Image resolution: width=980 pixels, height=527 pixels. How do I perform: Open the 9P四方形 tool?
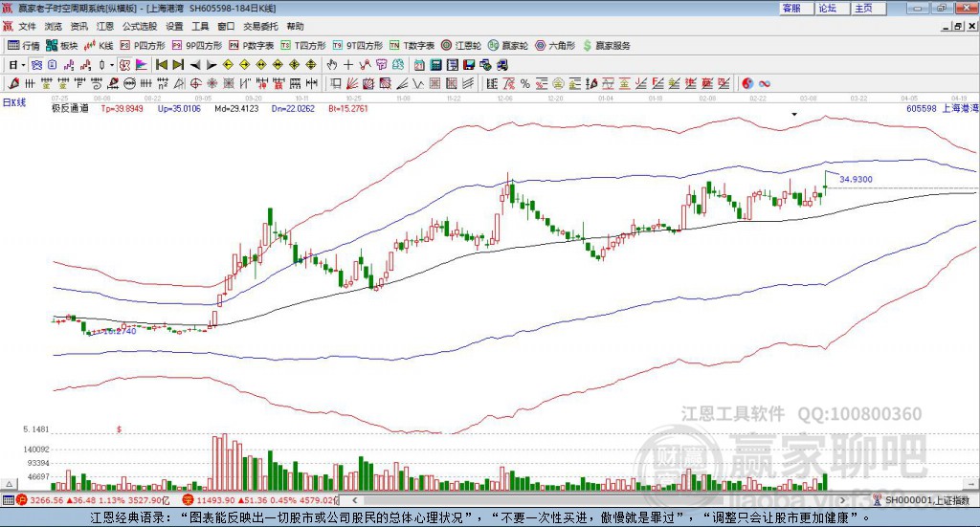click(197, 46)
